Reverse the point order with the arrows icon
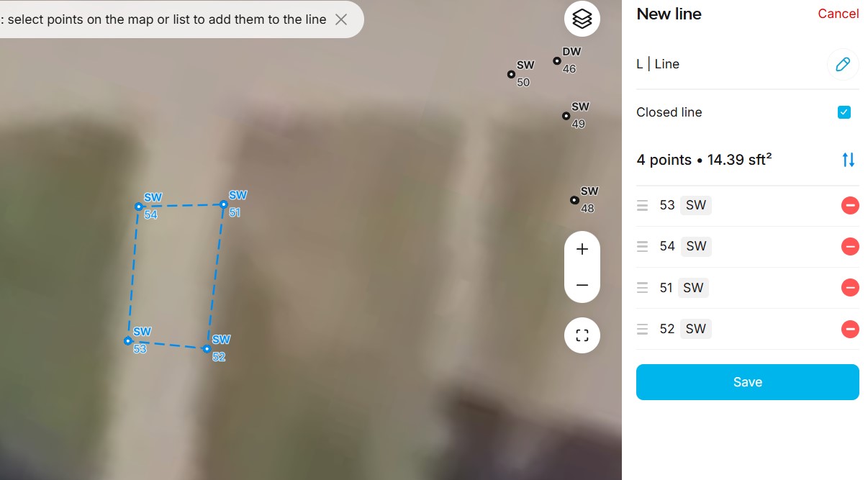Viewport: 868px width, 480px height. tap(849, 160)
